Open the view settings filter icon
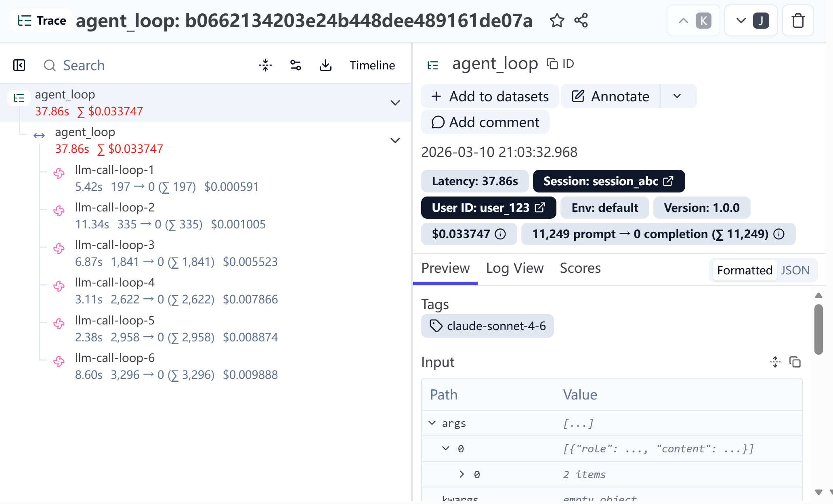The image size is (833, 504). point(296,65)
